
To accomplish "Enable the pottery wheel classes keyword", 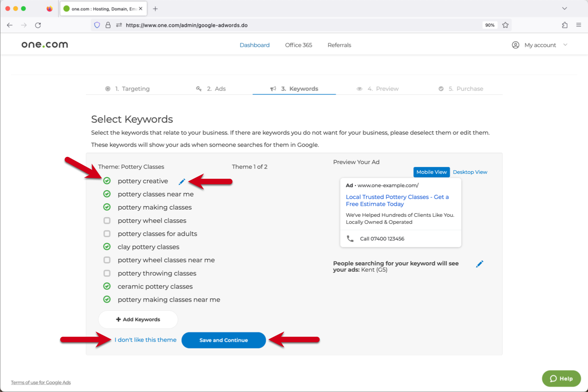I will 107,221.
